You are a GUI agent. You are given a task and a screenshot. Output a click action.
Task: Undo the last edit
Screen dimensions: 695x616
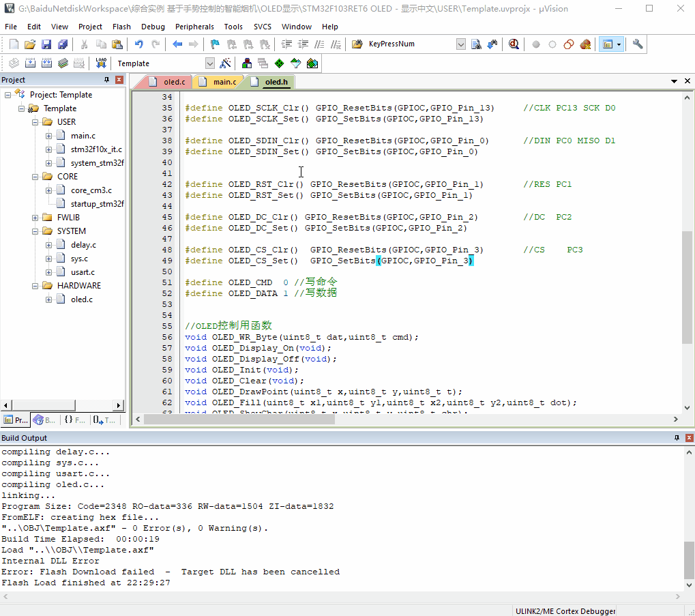pyautogui.click(x=138, y=44)
